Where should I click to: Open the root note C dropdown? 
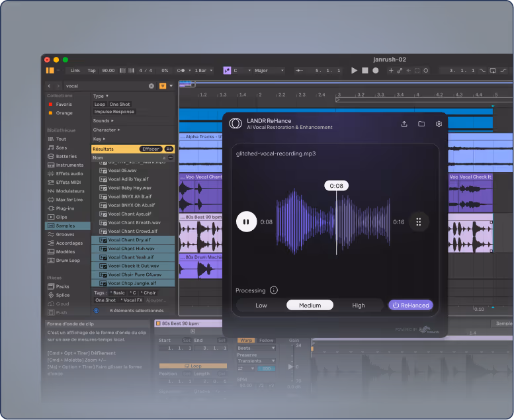coord(242,71)
